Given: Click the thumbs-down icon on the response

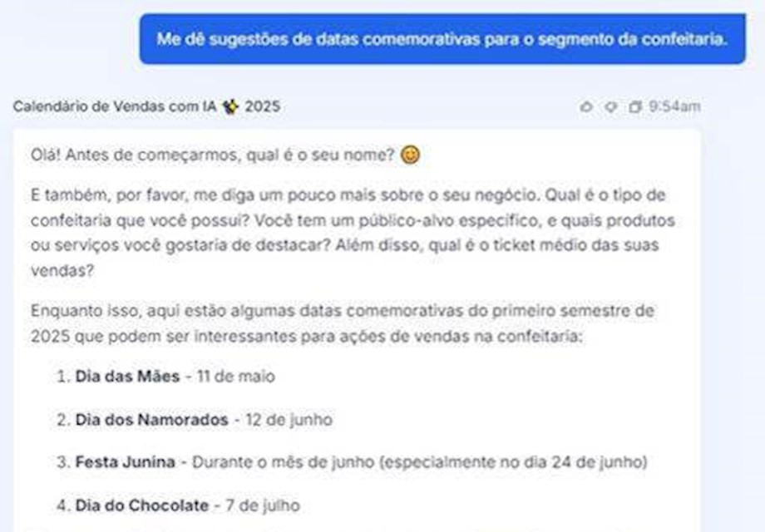Looking at the screenshot, I should pyautogui.click(x=610, y=106).
